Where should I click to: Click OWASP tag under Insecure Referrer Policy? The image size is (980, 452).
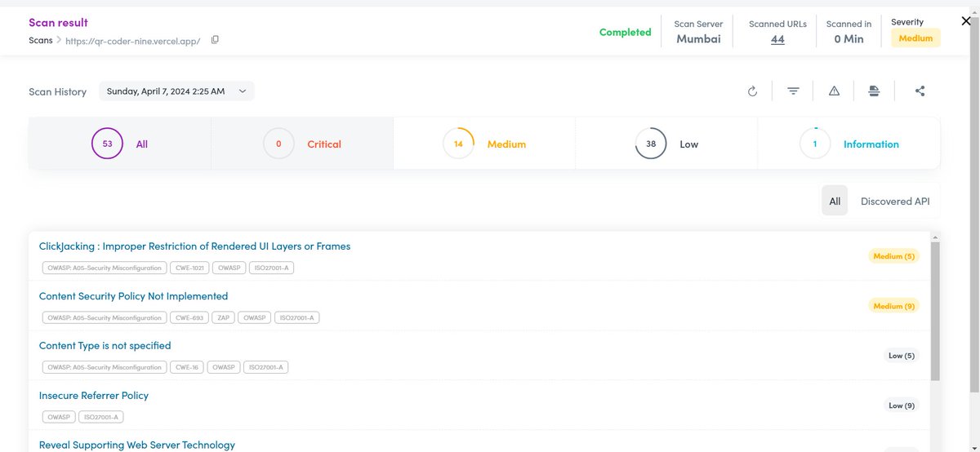coord(59,417)
